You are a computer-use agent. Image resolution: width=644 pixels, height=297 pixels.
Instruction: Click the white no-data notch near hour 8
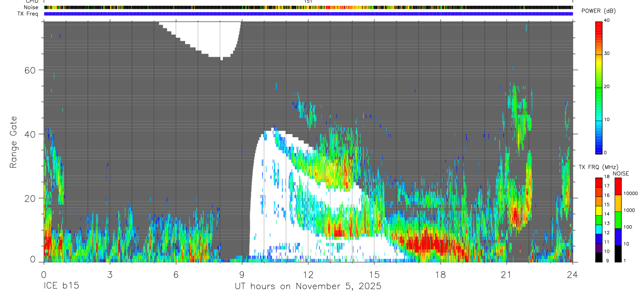click(x=207, y=38)
